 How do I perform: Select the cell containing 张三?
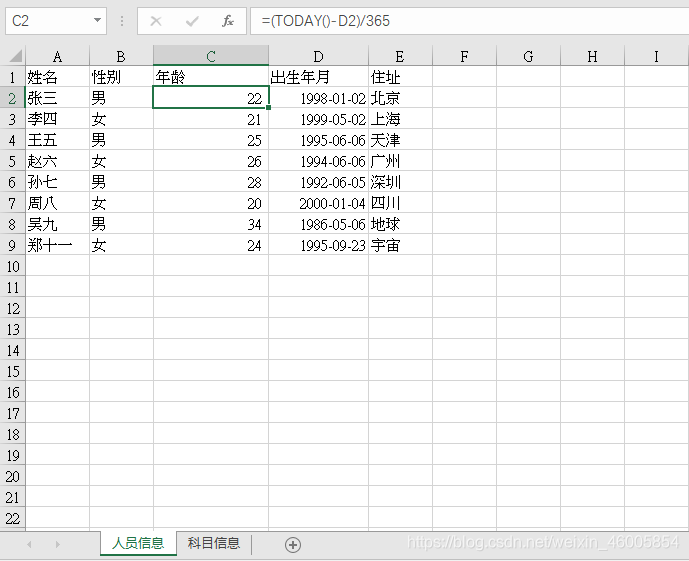pyautogui.click(x=58, y=98)
